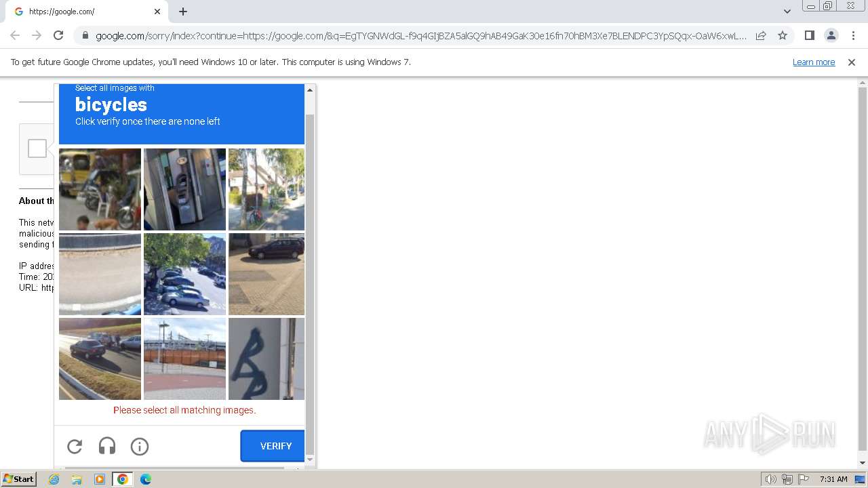Reload the captcha challenge with the refresh icon
The image size is (868, 488).
(x=75, y=446)
